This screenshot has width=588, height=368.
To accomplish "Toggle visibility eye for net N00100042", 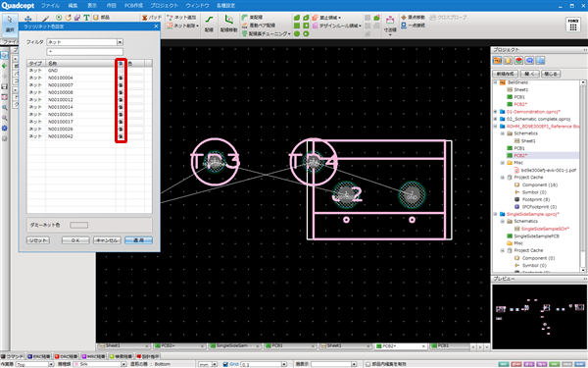I will coord(121,136).
